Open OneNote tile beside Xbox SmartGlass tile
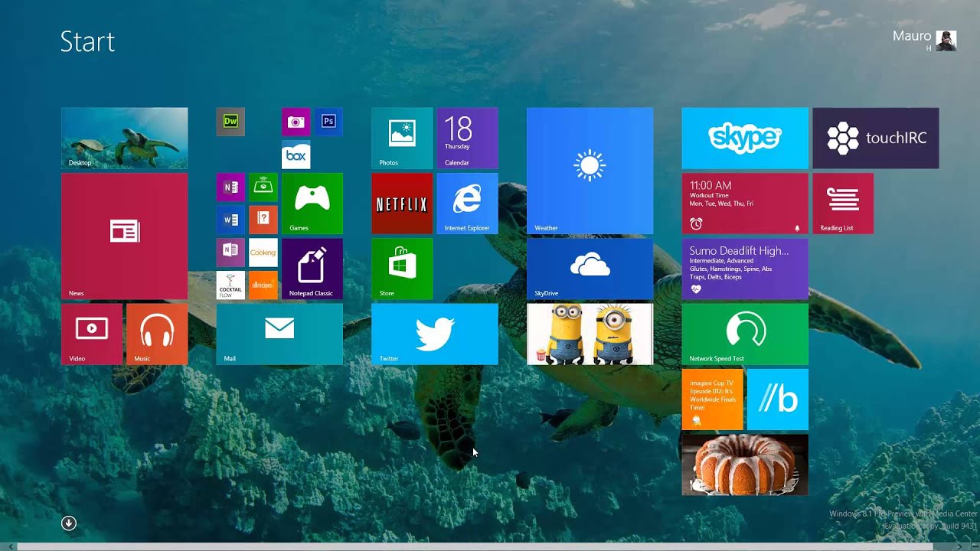This screenshot has width=980, height=551. tap(230, 187)
